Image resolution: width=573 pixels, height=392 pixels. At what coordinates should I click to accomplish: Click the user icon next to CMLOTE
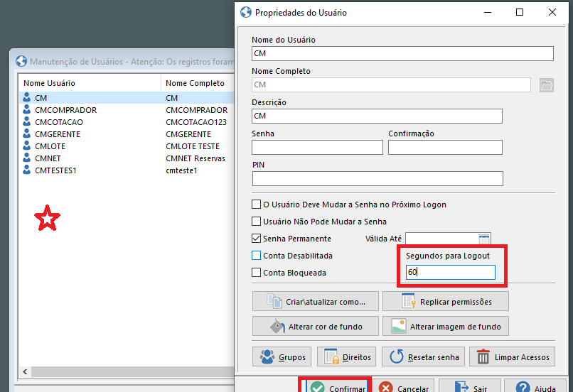point(27,146)
